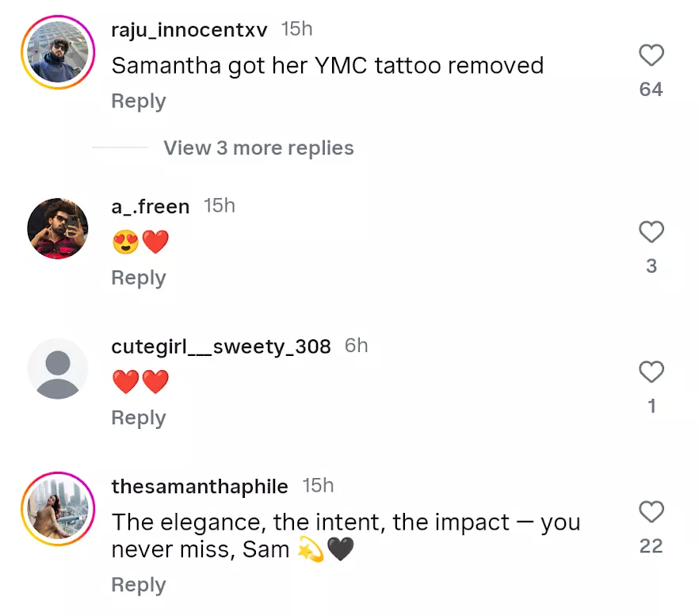Open thesamanthaphile username link
Screen dimensions: 699x616
coord(200,486)
